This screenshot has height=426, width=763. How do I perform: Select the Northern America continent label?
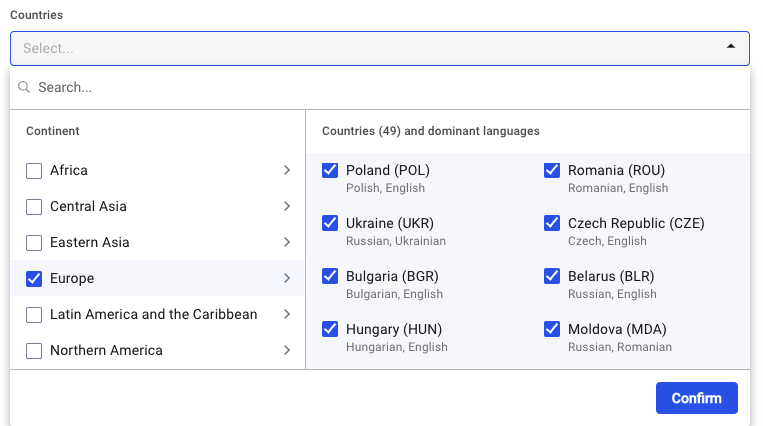(x=106, y=351)
